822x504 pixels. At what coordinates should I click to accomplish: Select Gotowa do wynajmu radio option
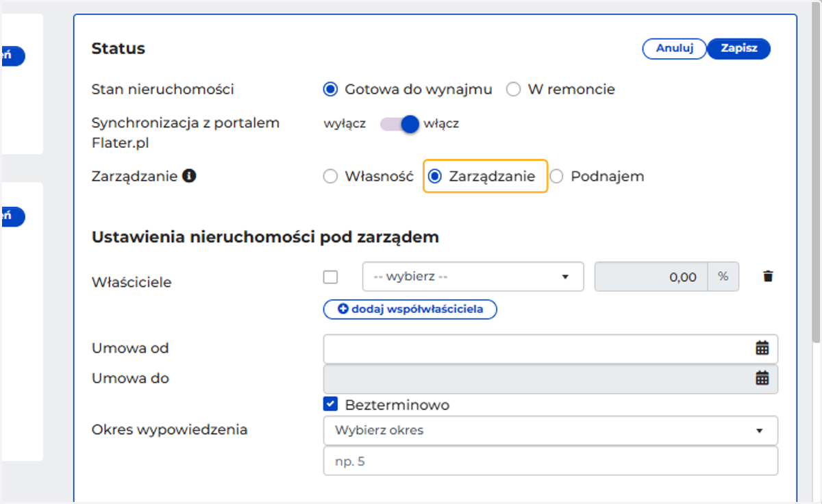click(330, 89)
